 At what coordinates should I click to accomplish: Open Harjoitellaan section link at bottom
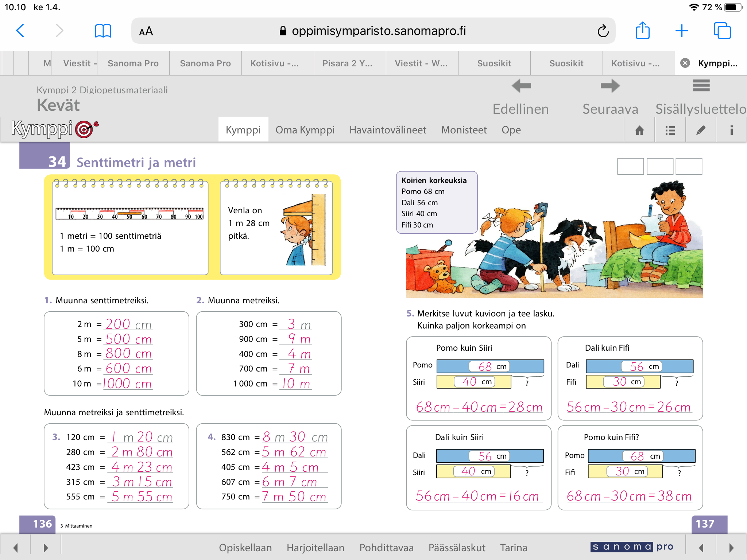click(x=315, y=548)
